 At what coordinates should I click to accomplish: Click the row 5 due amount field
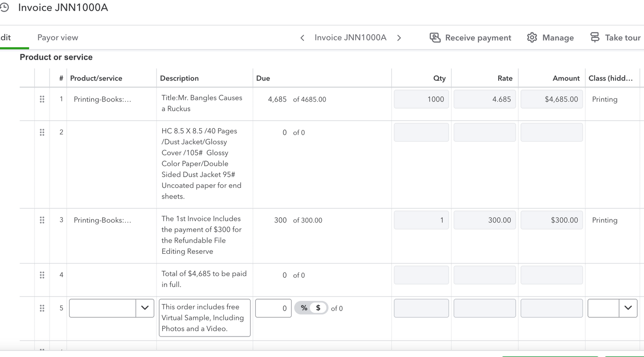click(x=273, y=308)
